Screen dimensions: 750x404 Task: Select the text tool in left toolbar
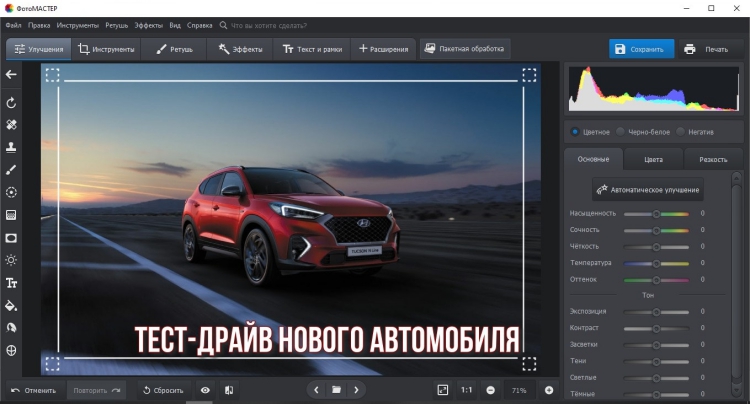click(x=11, y=283)
